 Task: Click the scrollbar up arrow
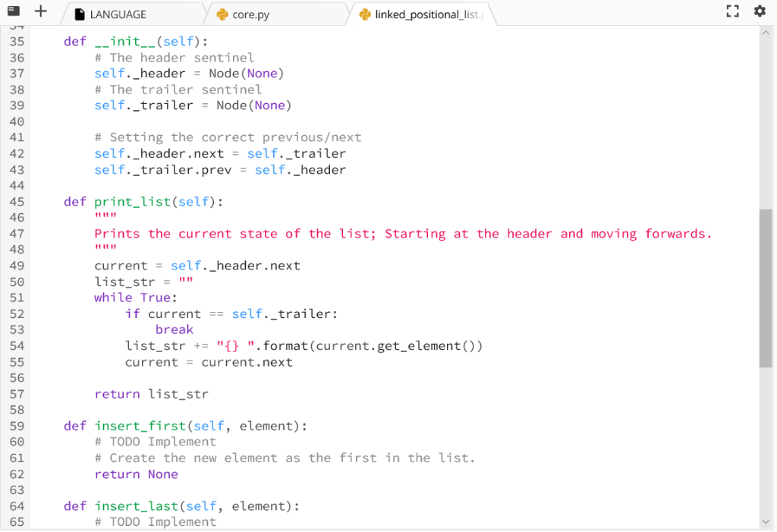pos(766,33)
